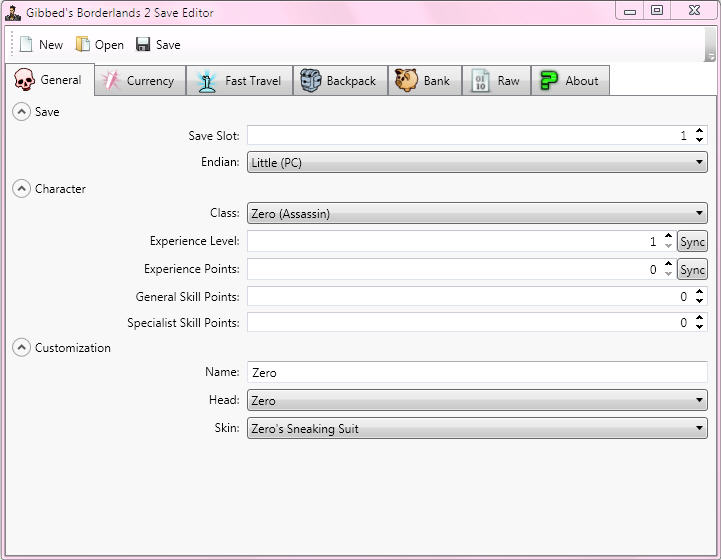
Task: Sync the Experience Points
Action: click(692, 269)
